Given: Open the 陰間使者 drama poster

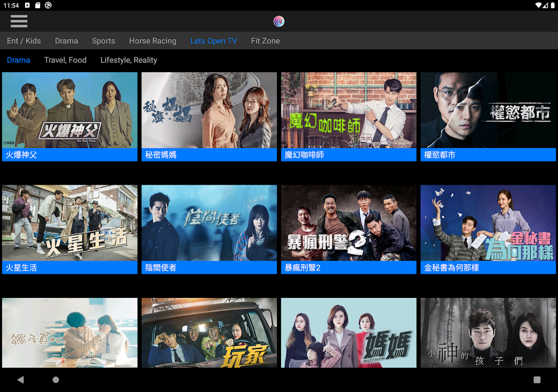Looking at the screenshot, I should point(209,223).
